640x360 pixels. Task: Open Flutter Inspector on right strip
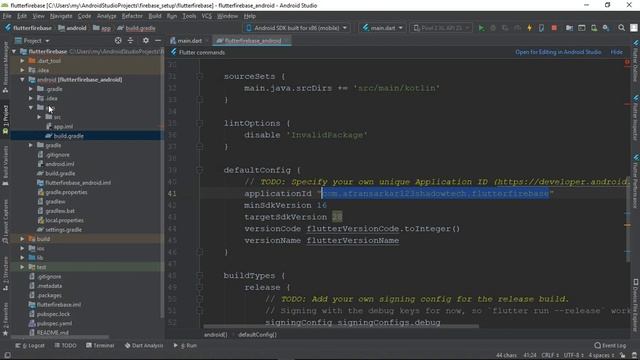636,118
